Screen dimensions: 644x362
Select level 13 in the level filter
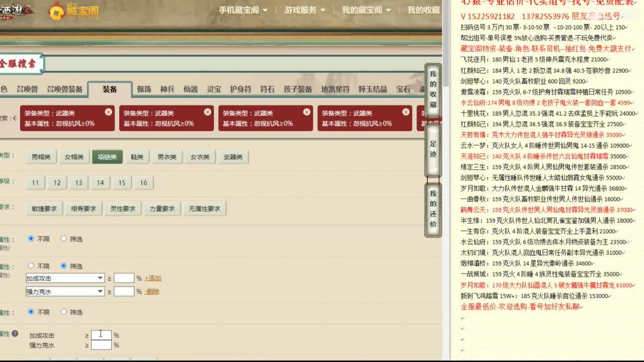[78, 183]
